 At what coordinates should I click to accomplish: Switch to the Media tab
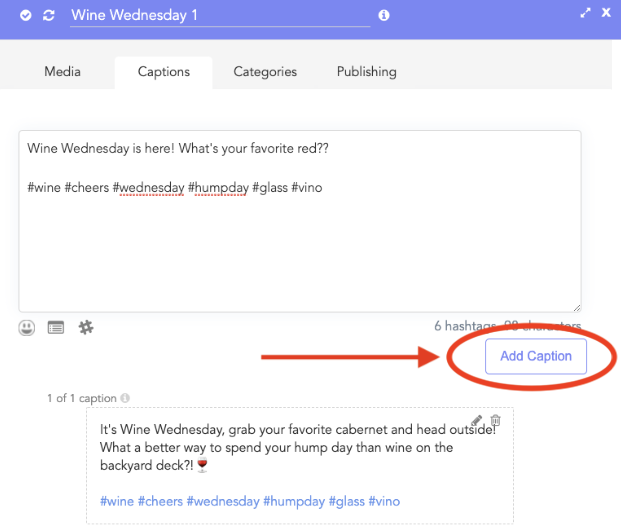click(x=63, y=72)
